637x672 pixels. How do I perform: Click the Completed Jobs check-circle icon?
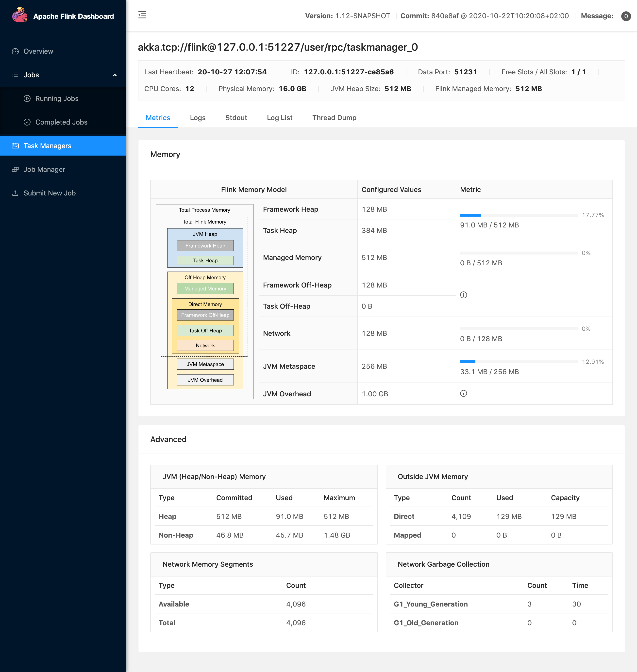[x=27, y=122]
